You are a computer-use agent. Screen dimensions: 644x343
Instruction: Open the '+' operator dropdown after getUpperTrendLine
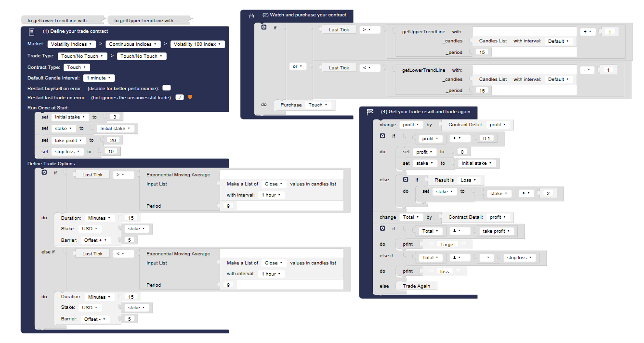pyautogui.click(x=588, y=32)
